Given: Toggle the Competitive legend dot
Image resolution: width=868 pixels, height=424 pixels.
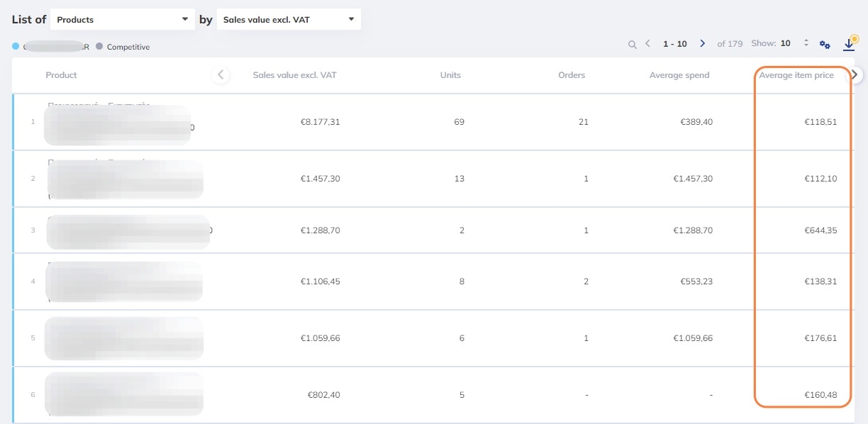Looking at the screenshot, I should (x=99, y=47).
